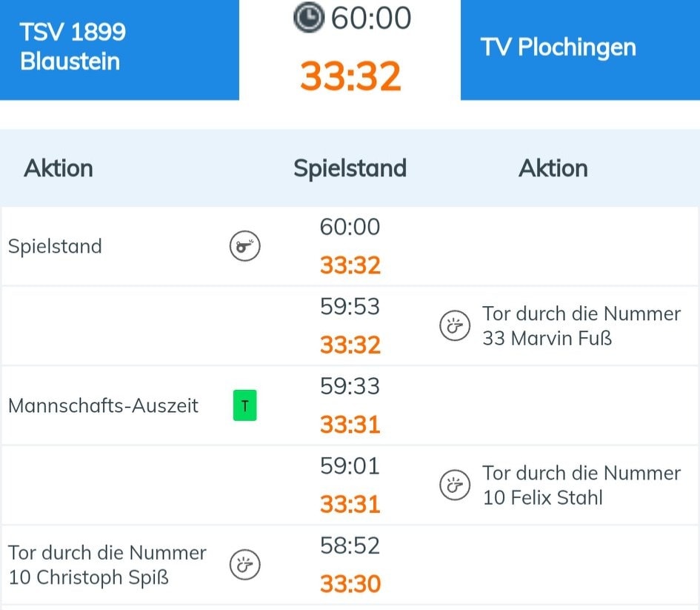Click the large orange 33:32 final score

(350, 76)
